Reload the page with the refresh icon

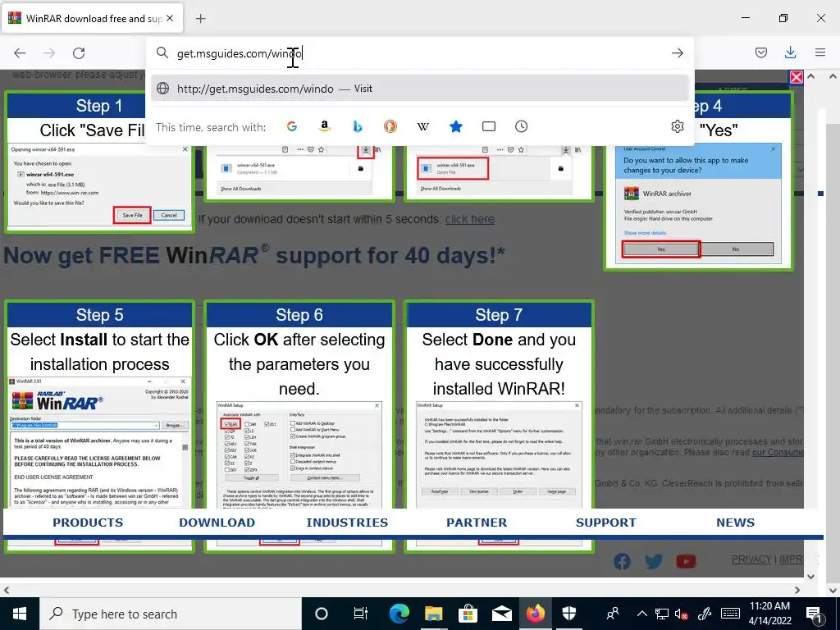(79, 53)
